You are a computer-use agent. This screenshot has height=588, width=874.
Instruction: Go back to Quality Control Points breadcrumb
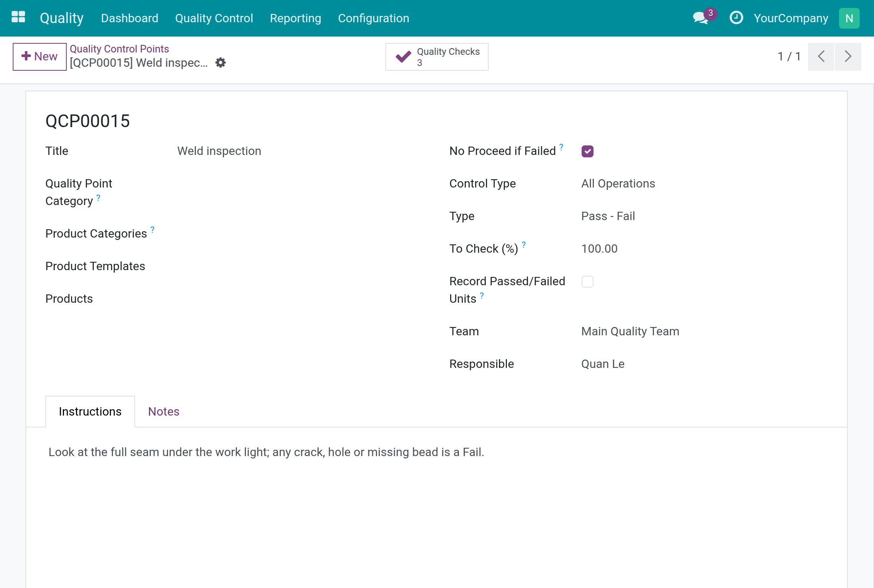pyautogui.click(x=119, y=48)
